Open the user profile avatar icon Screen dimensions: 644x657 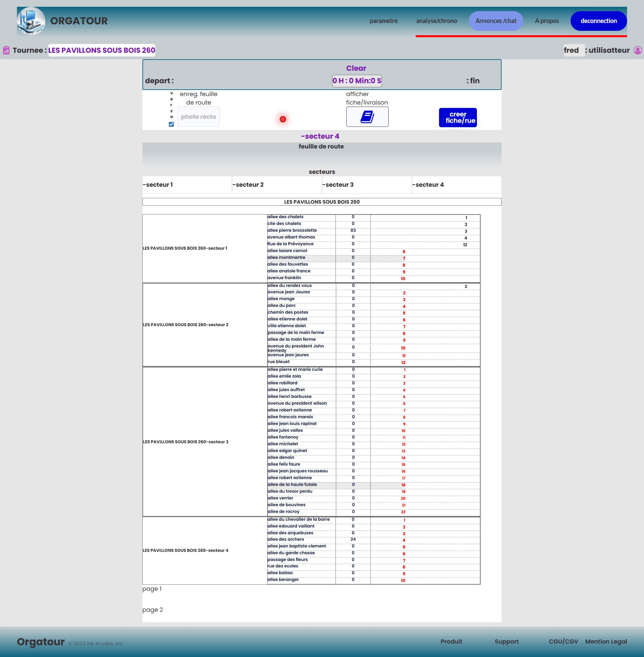(638, 50)
